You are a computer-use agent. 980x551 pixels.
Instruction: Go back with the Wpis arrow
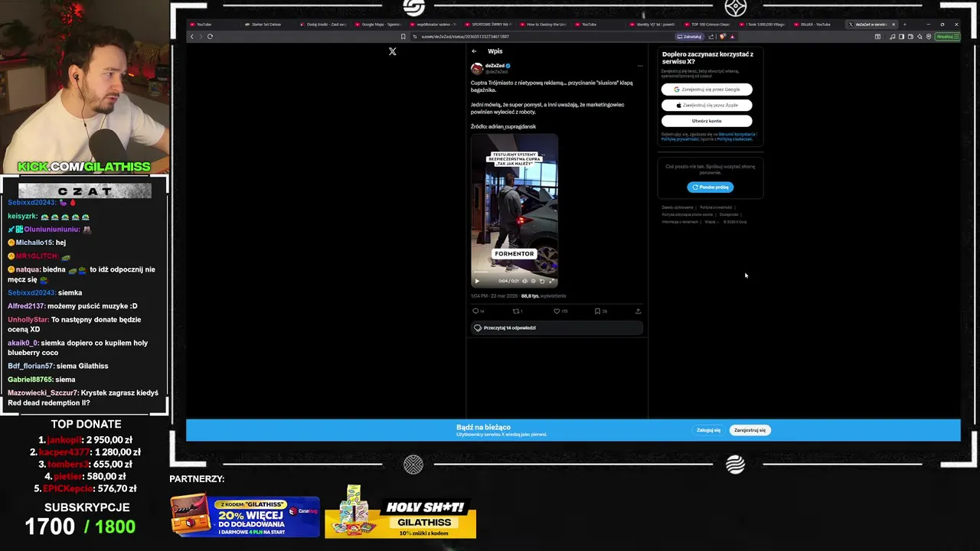tap(474, 51)
